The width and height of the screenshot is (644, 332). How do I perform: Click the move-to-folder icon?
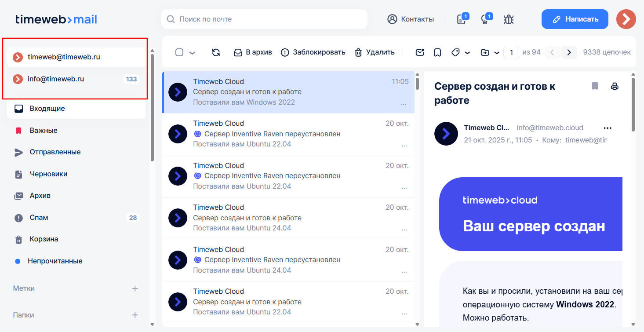click(x=485, y=52)
